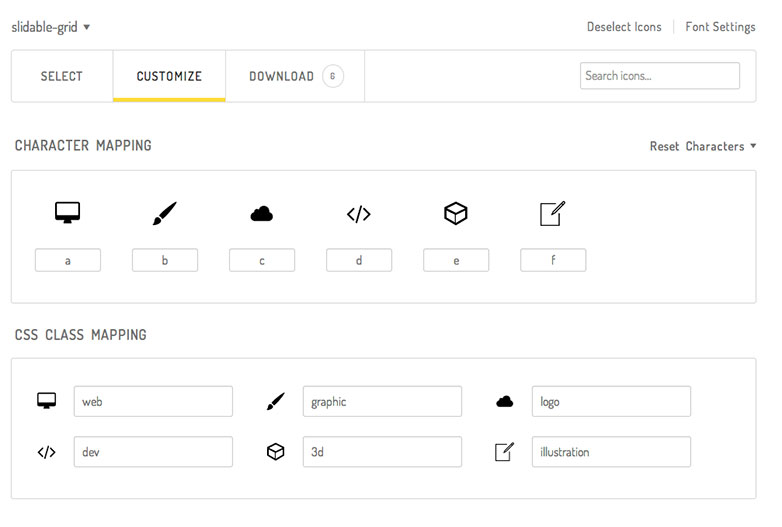Screen dimensions: 782x527
Task: Click the edit note icon in Character Mapping
Action: (553, 213)
